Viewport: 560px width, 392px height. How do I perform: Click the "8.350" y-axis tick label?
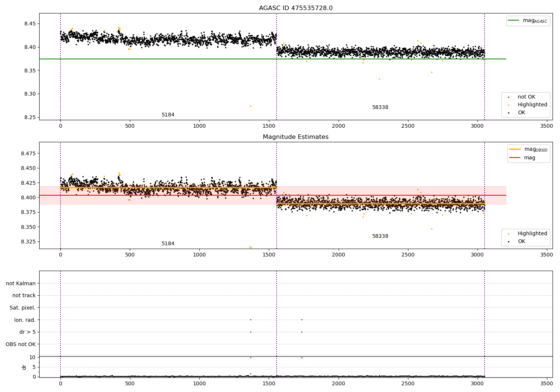(28, 227)
